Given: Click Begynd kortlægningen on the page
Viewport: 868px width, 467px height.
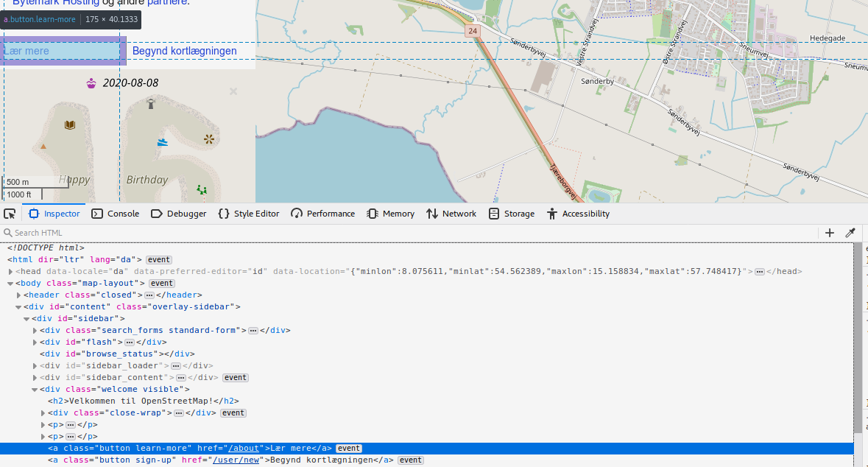Looking at the screenshot, I should 184,51.
